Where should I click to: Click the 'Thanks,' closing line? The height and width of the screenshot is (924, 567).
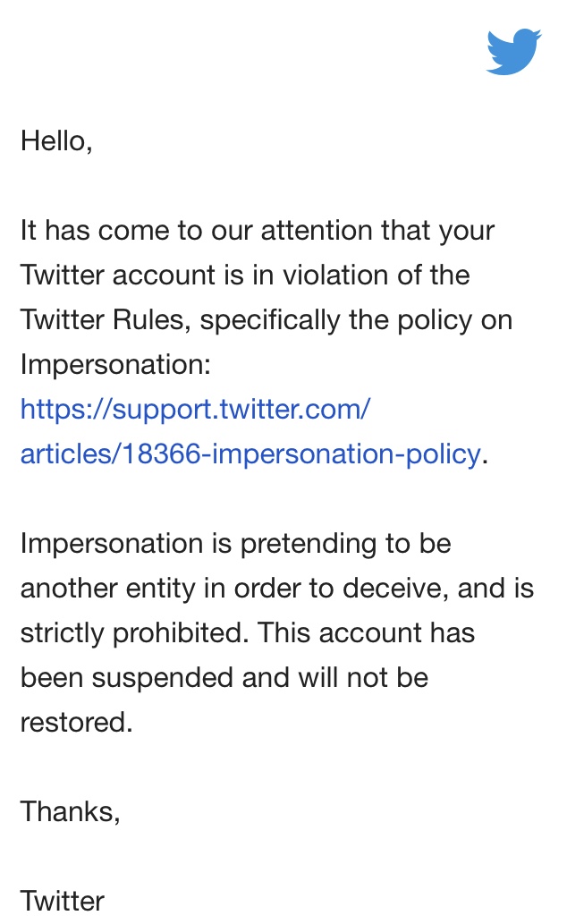point(70,812)
